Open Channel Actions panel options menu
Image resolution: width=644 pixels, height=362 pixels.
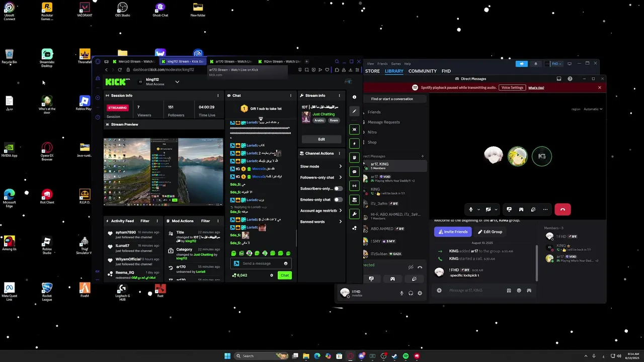pyautogui.click(x=339, y=153)
